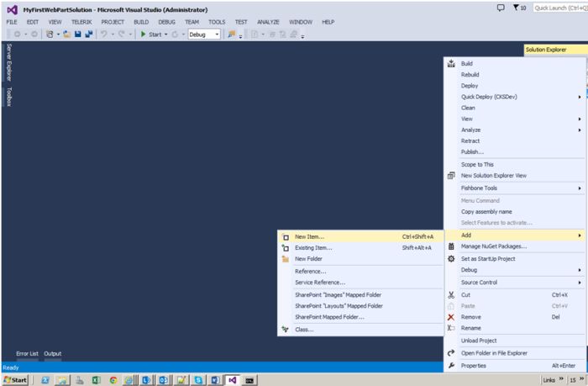Click the Windows Start button
Image resolution: width=588 pixels, height=386 pixels.
(x=15, y=380)
